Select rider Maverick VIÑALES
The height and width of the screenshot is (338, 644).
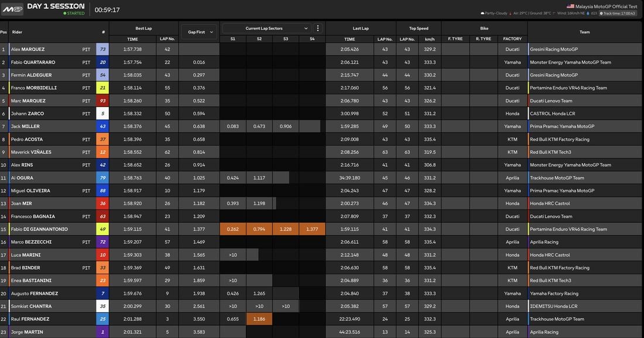pos(31,152)
